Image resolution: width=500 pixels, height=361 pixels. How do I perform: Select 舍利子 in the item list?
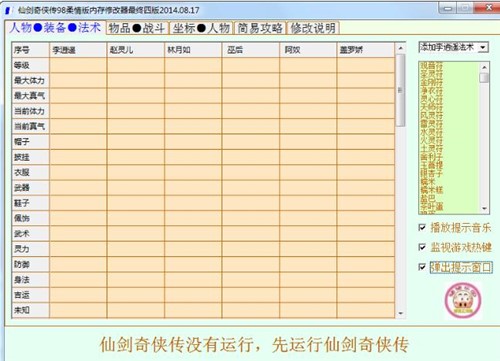(x=431, y=157)
